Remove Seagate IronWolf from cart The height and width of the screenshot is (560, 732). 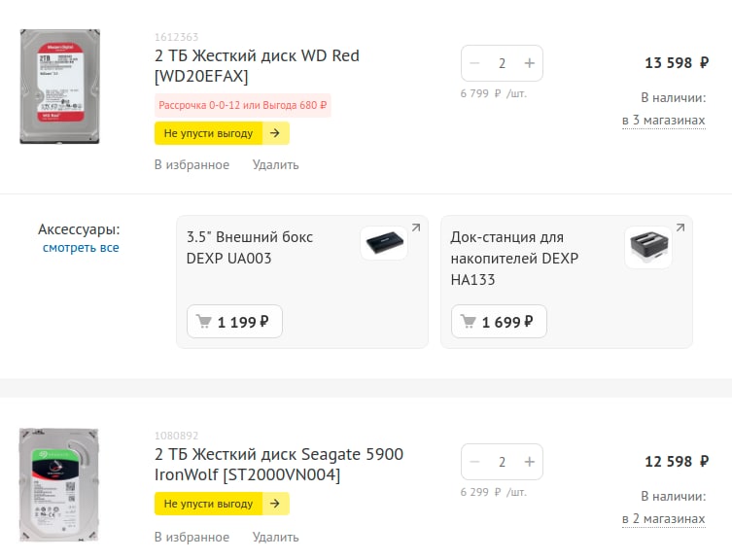pos(275,537)
